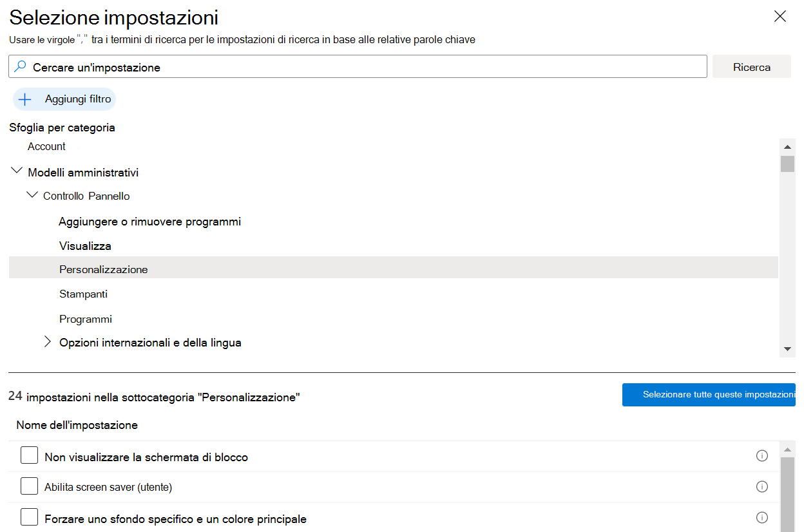
Task: Click Opzioni internazionali e della lingua label
Action: tap(150, 343)
